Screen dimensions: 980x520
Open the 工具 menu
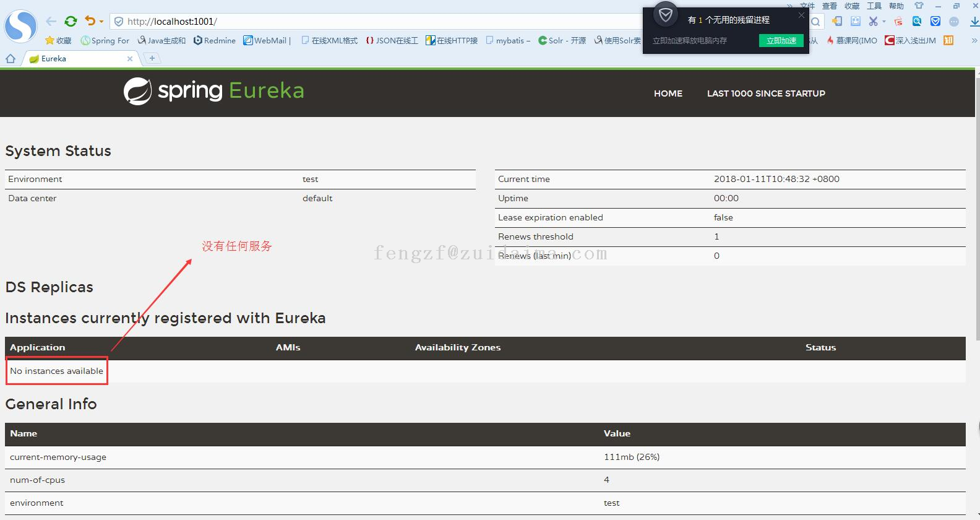click(874, 6)
